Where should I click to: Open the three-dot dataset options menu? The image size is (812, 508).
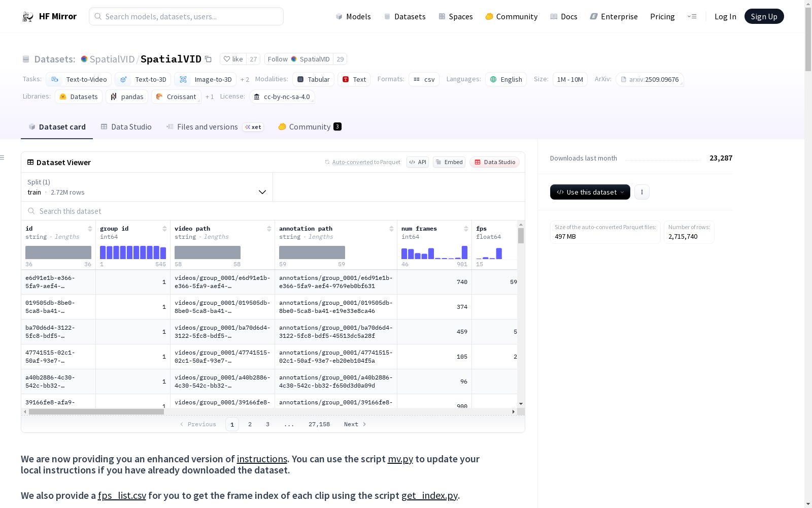[642, 192]
